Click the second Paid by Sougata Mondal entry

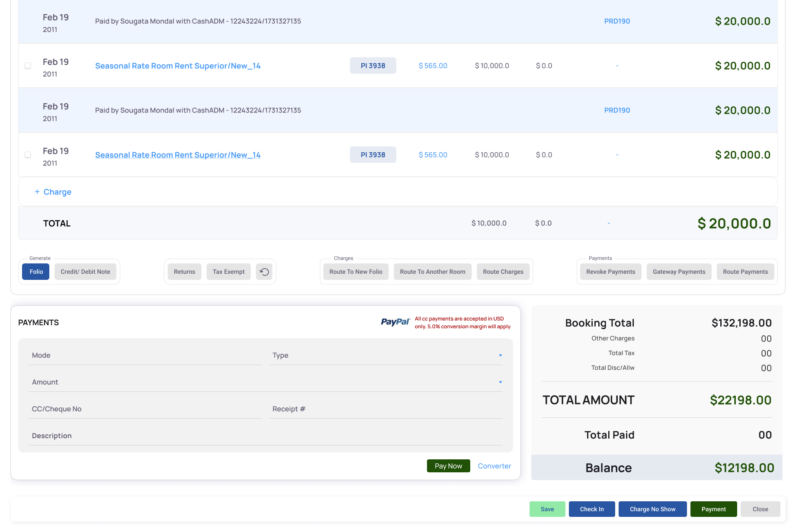click(x=198, y=110)
